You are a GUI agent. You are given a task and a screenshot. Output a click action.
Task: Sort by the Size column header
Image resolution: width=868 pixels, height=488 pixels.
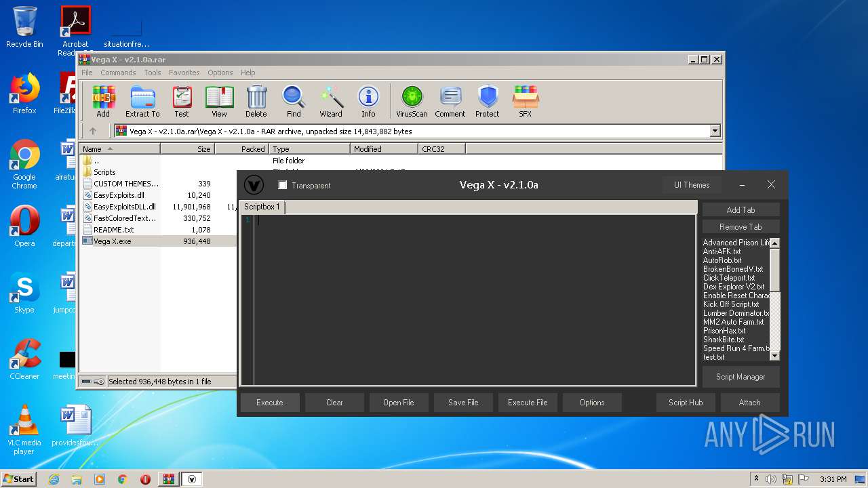(x=187, y=149)
